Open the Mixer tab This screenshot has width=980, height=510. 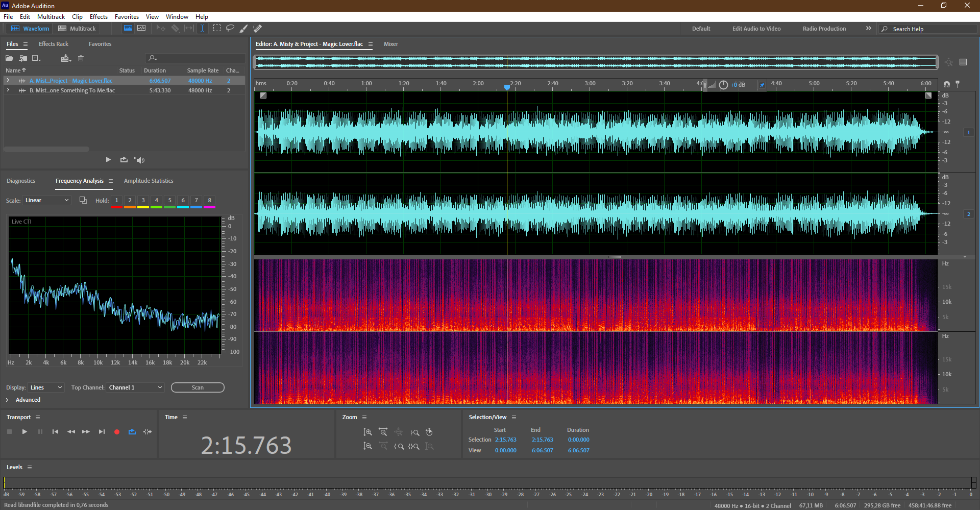click(x=391, y=44)
